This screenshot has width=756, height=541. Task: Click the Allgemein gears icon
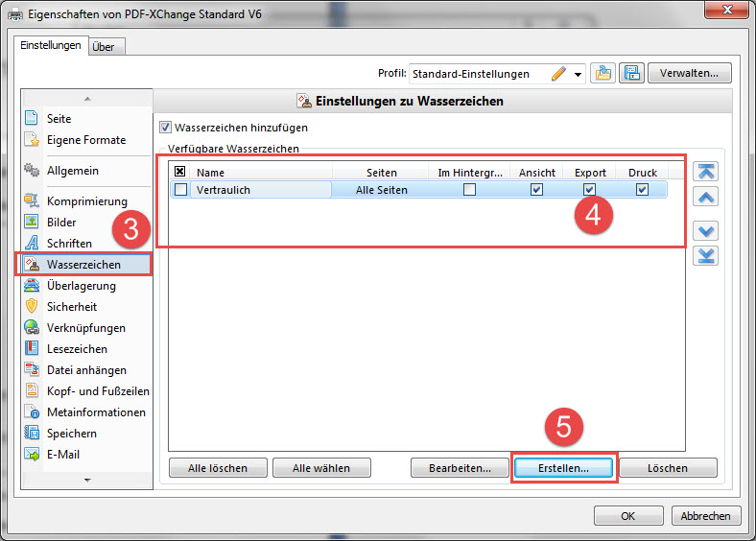click(32, 170)
